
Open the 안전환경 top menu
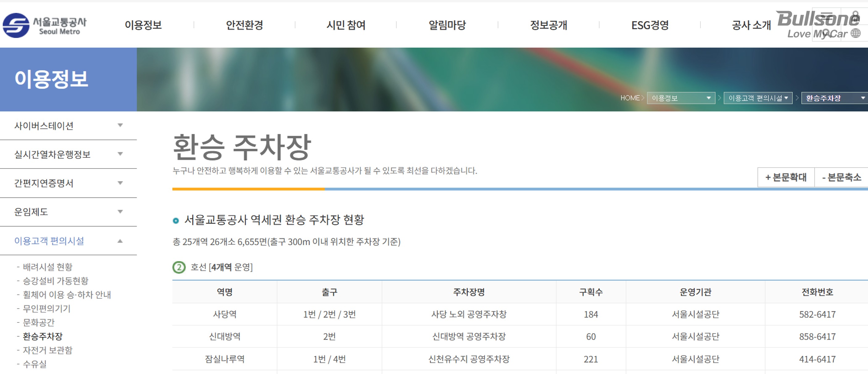(x=244, y=25)
